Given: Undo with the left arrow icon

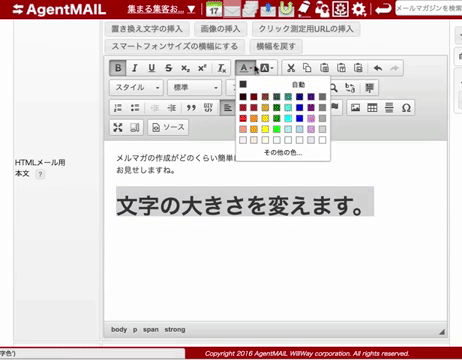Looking at the screenshot, I should [x=378, y=68].
